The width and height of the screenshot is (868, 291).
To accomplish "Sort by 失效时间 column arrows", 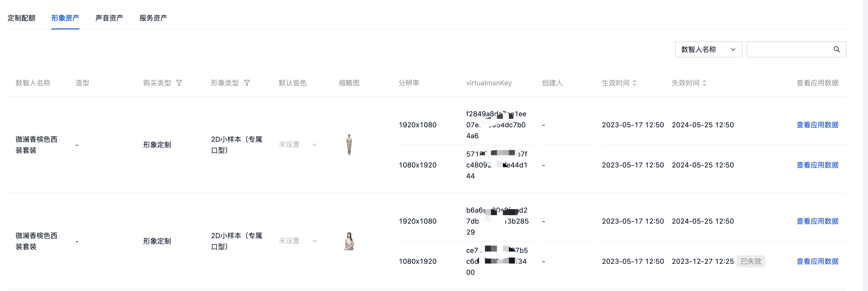I will point(704,83).
